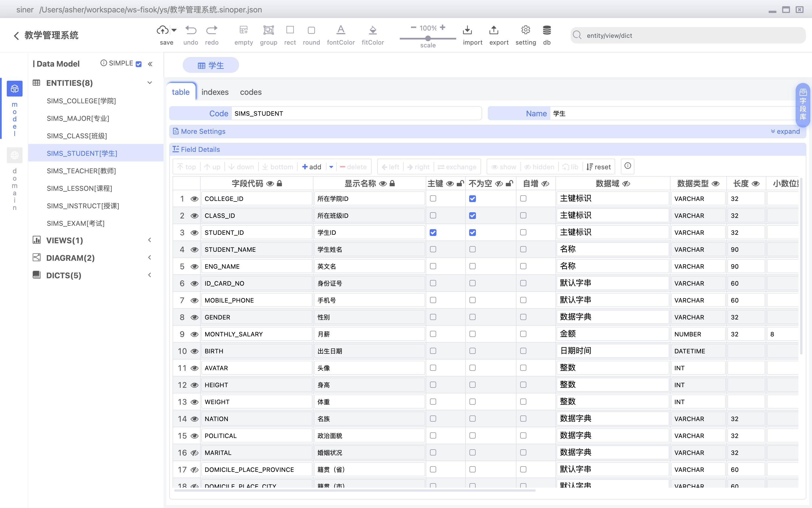Click the export icon
This screenshot has width=812, height=508.
494,30
